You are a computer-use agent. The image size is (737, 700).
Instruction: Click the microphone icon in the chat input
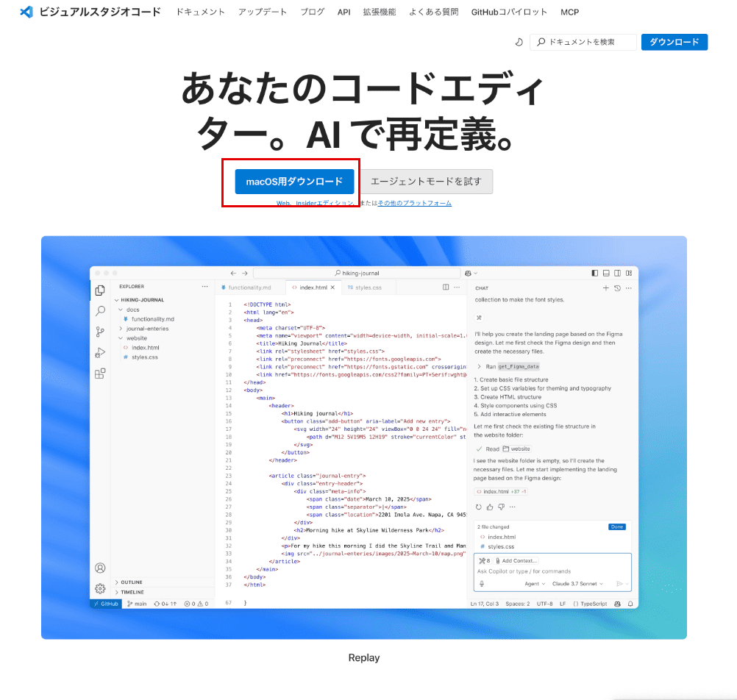(x=482, y=584)
